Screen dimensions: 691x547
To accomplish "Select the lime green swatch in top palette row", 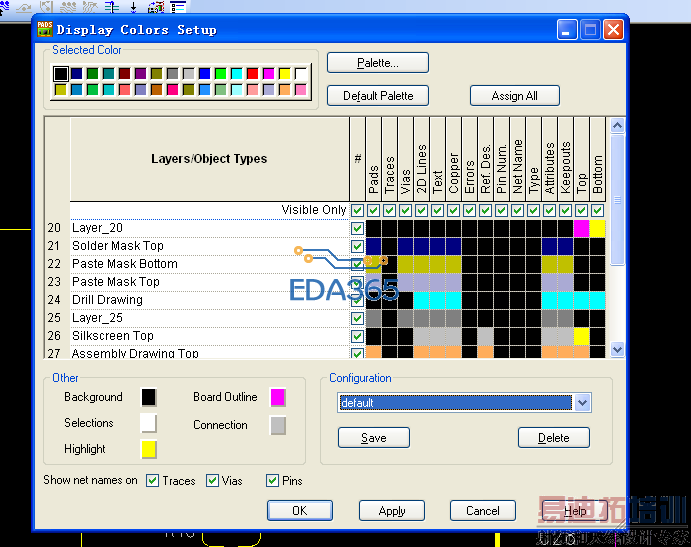I will (x=220, y=74).
